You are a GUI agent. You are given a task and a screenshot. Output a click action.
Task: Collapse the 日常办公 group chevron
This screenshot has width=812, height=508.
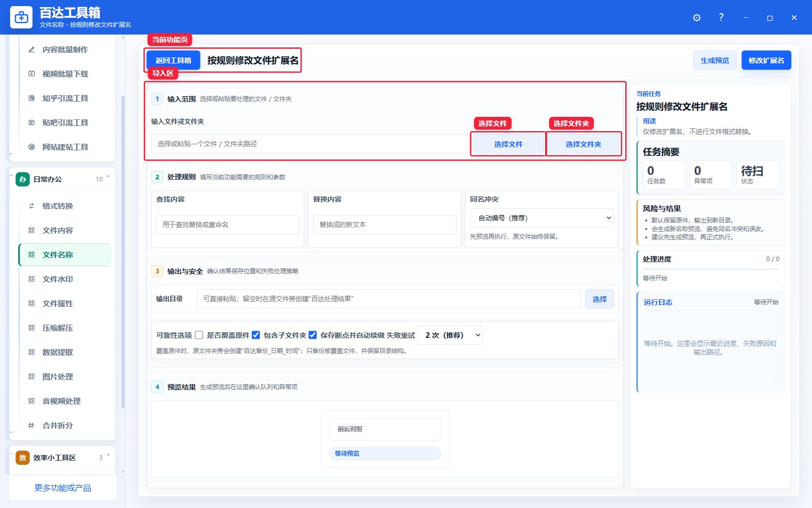point(108,178)
